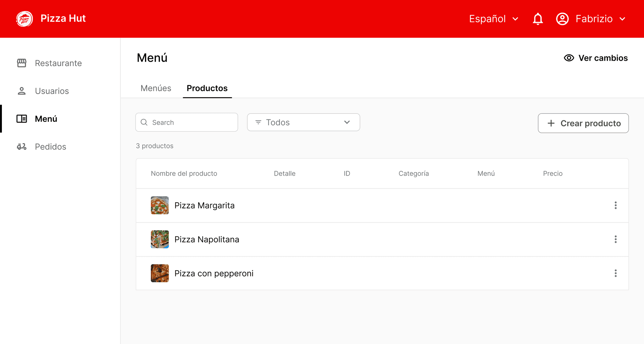Click the Pizza Hut logo icon

(x=25, y=19)
